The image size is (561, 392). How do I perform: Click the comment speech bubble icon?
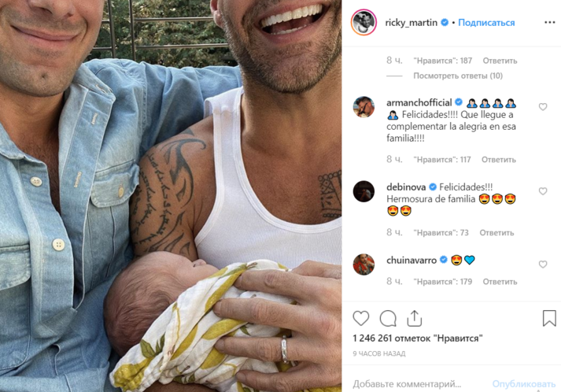pyautogui.click(x=388, y=318)
